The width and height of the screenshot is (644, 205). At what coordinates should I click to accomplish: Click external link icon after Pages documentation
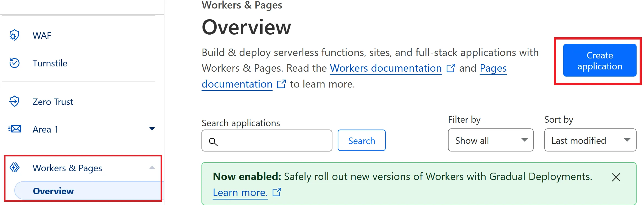coord(281,84)
